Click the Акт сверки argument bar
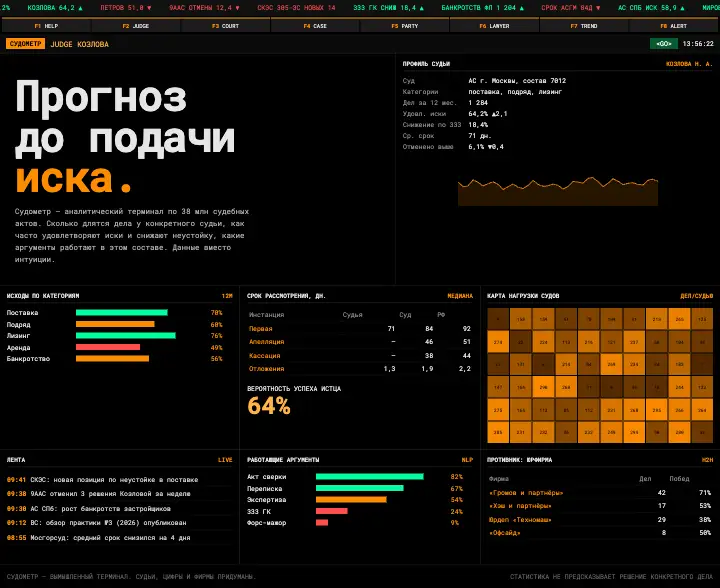720x588 pixels. tap(370, 477)
